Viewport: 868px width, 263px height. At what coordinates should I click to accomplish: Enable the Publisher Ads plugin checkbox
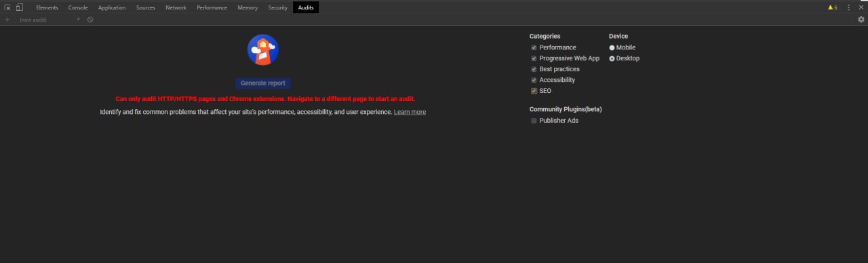[x=534, y=121]
